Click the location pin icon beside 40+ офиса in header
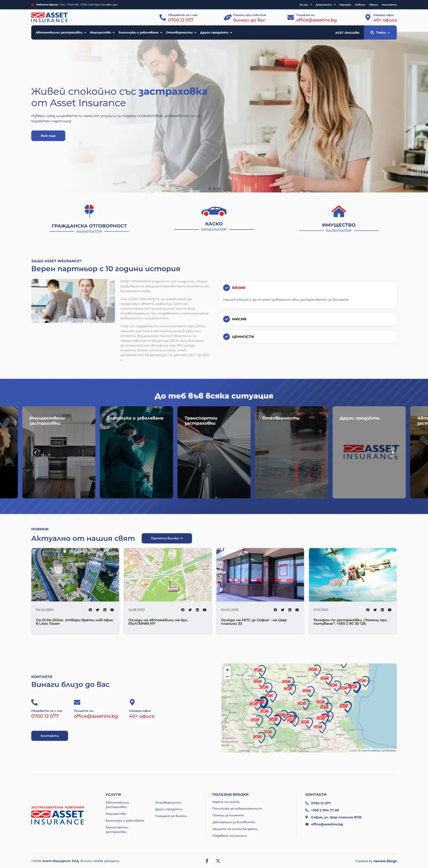Screen dimensions: 428x868 368,17
